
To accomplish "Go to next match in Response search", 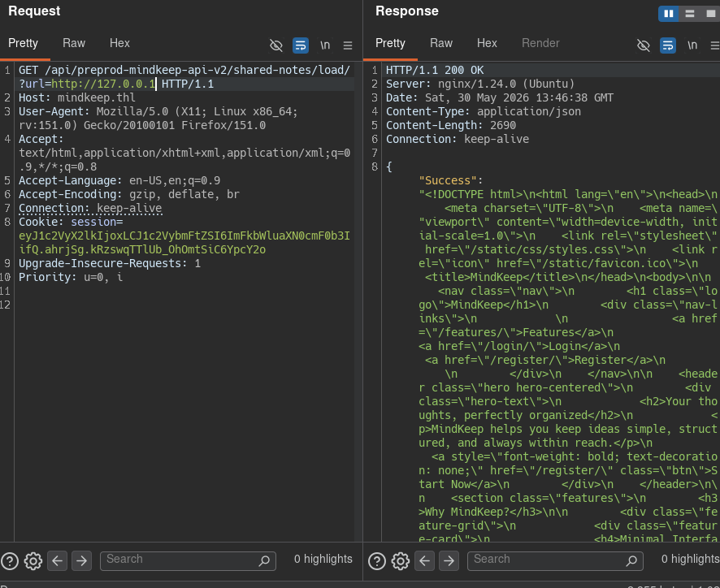I will pyautogui.click(x=449, y=561).
